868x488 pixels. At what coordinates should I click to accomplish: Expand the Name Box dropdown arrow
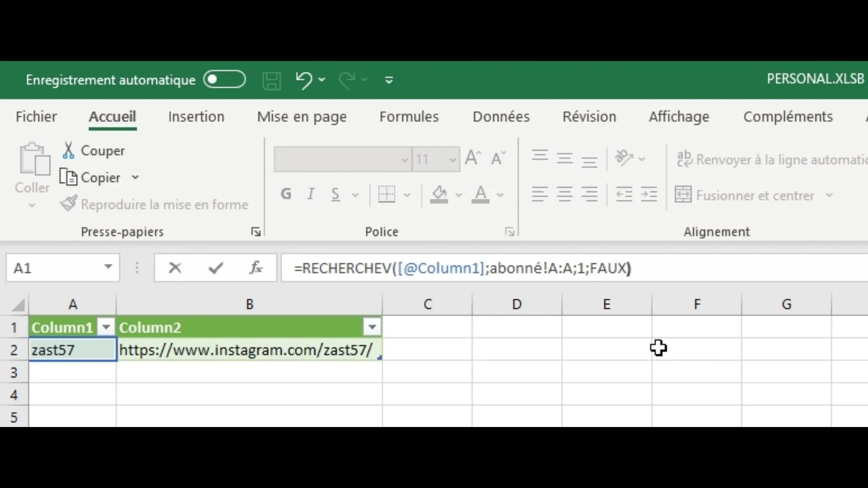tap(108, 267)
